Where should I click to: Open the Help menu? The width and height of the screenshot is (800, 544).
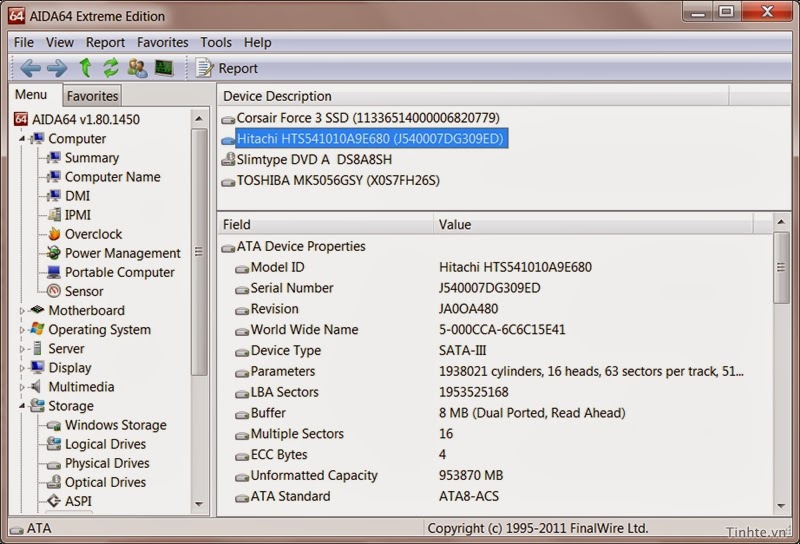[x=257, y=42]
